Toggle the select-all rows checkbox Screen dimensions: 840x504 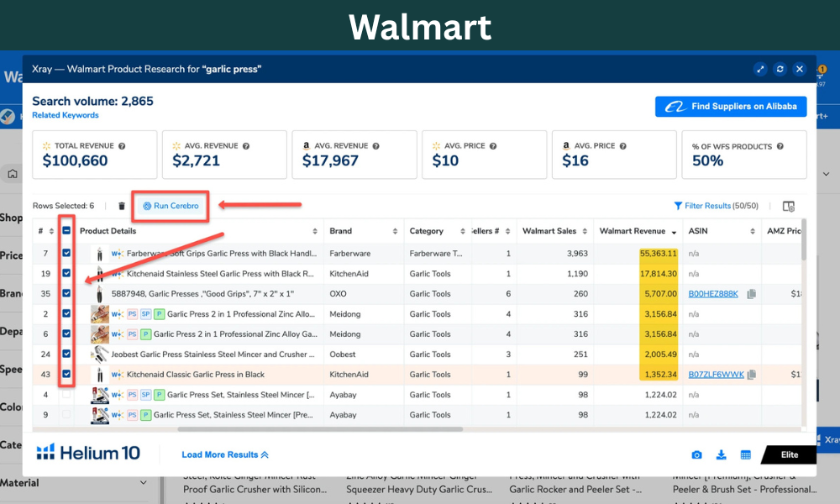pyautogui.click(x=66, y=231)
